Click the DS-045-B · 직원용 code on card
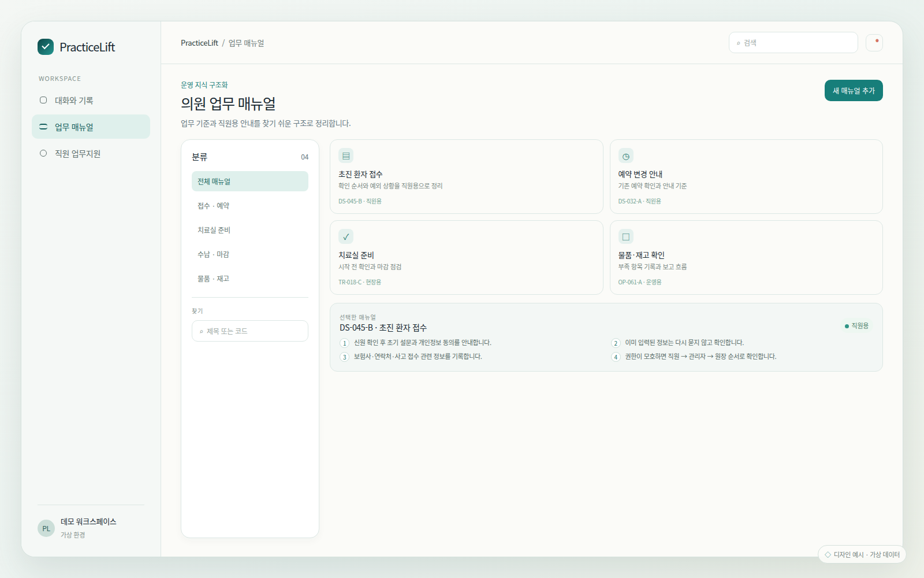This screenshot has width=924, height=578. click(x=360, y=201)
